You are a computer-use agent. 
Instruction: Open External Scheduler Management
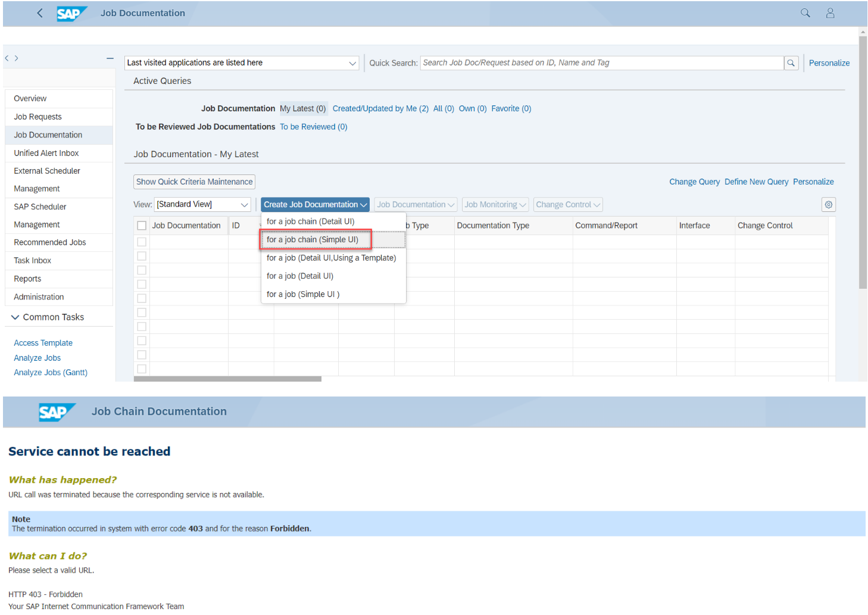point(59,180)
